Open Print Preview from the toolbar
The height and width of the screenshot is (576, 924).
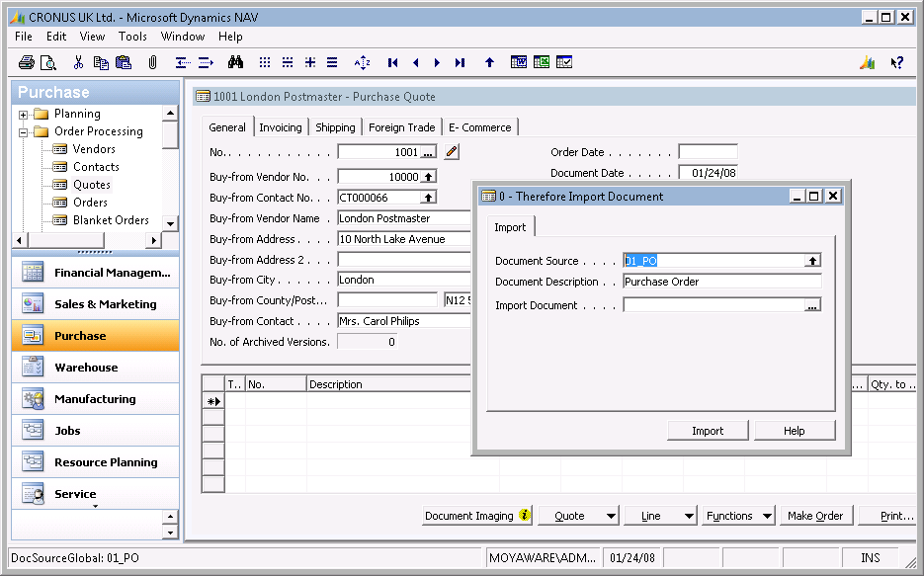(48, 62)
